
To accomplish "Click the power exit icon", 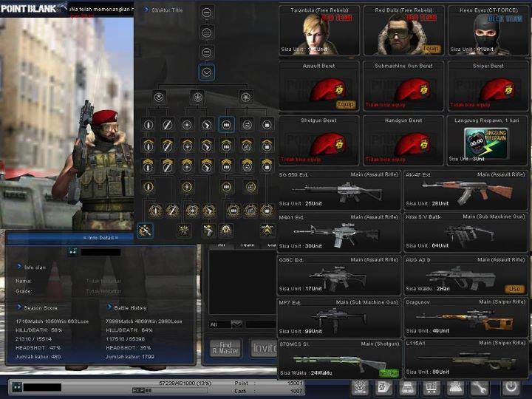I will point(511,386).
